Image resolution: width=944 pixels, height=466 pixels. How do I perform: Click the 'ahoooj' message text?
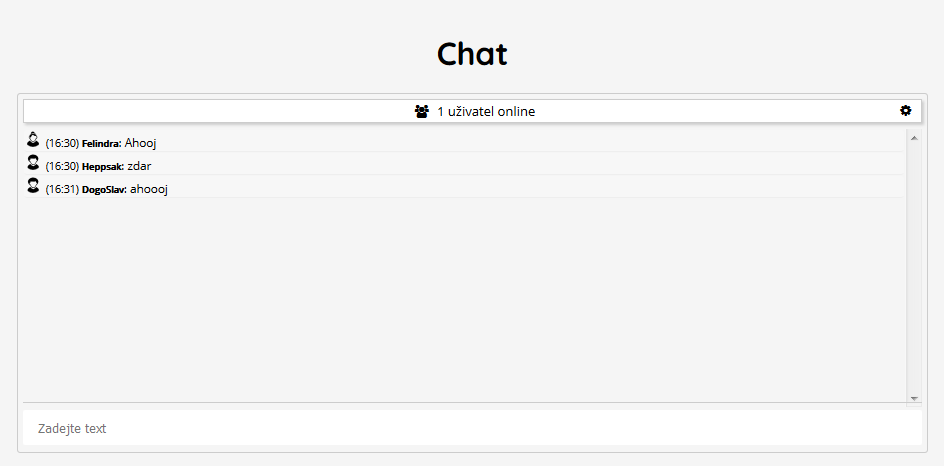tap(149, 189)
